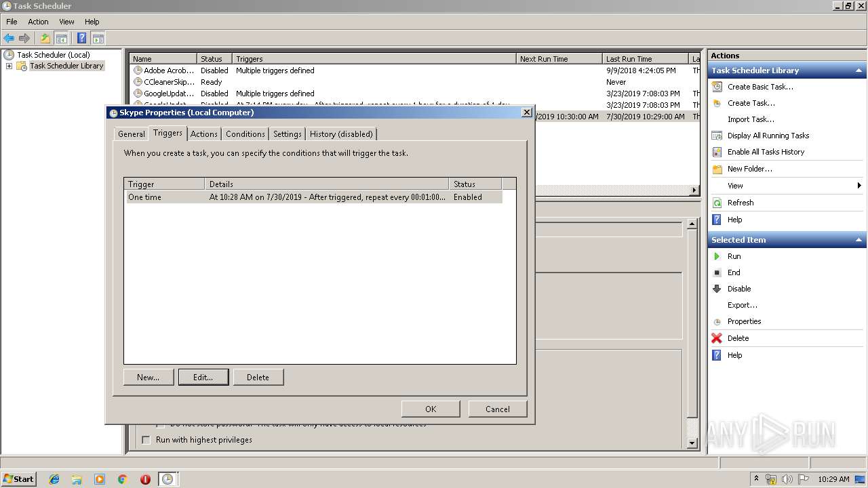Disable the selected task
Image resolution: width=868 pixels, height=488 pixels.
pos(739,289)
